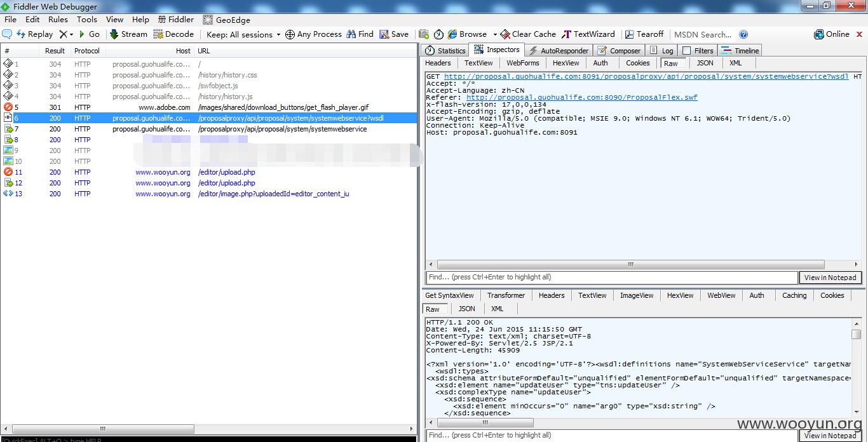The width and height of the screenshot is (868, 442).
Task: Click the response pane vertical scrollbar
Action: coord(856,368)
